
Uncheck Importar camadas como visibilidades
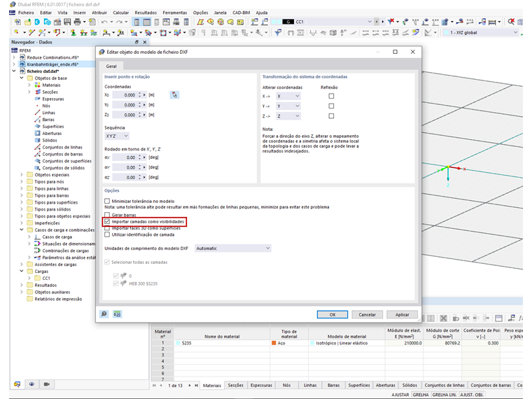tap(107, 222)
